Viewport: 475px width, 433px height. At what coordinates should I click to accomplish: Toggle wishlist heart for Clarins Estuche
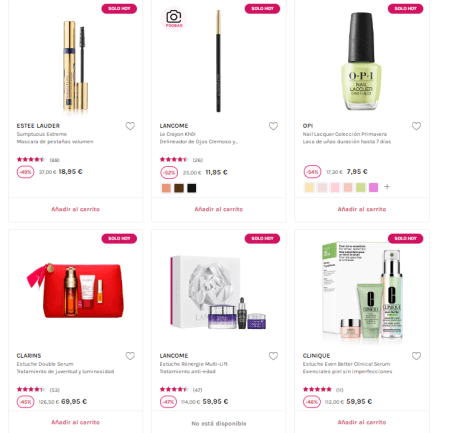coord(130,356)
